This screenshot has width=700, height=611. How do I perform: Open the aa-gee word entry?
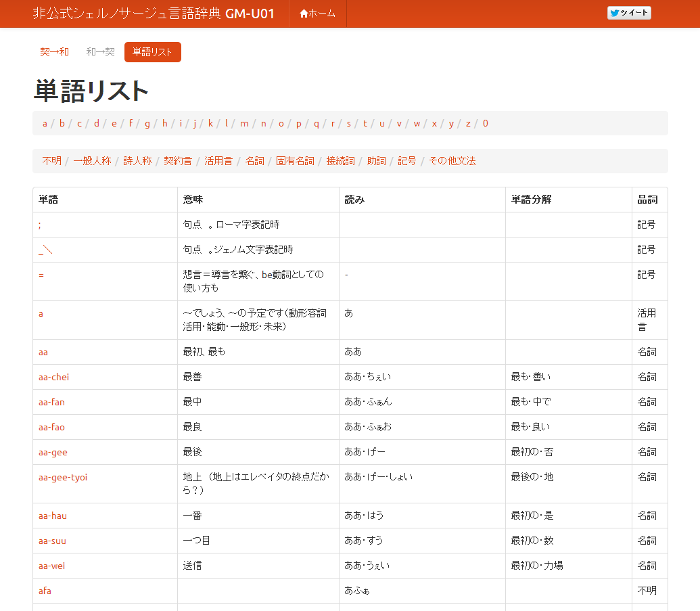53,453
